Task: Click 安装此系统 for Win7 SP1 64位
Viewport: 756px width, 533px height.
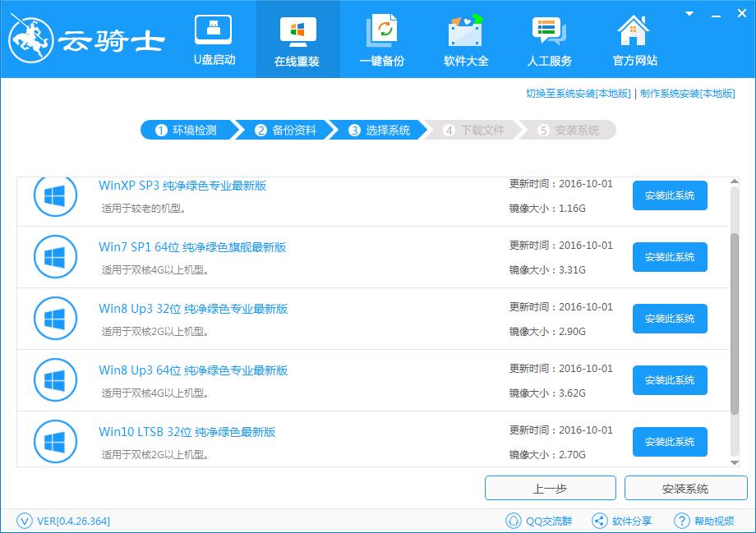Action: [x=670, y=257]
